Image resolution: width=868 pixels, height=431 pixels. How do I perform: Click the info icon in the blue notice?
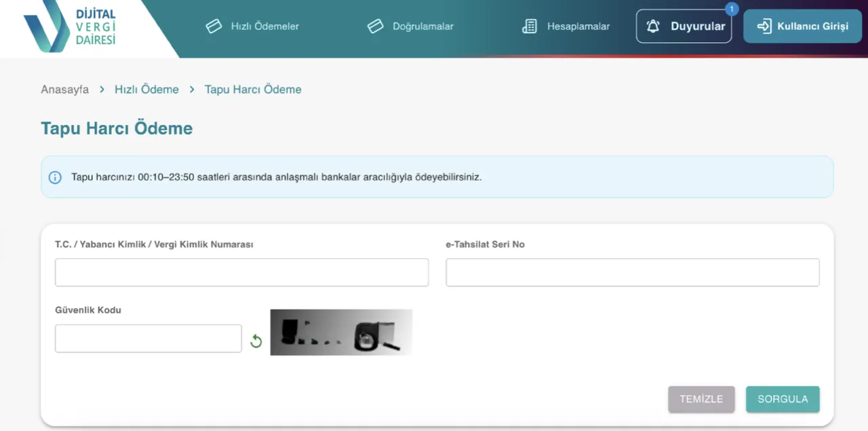pos(55,177)
